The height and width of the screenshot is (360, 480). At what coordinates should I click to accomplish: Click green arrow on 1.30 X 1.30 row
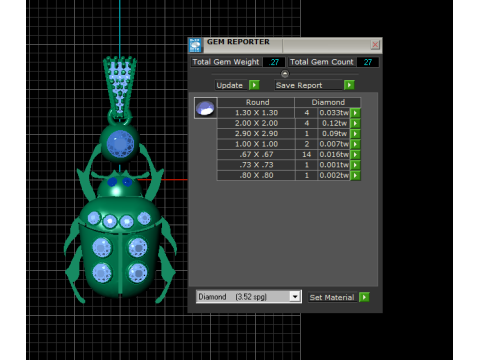[x=355, y=113]
